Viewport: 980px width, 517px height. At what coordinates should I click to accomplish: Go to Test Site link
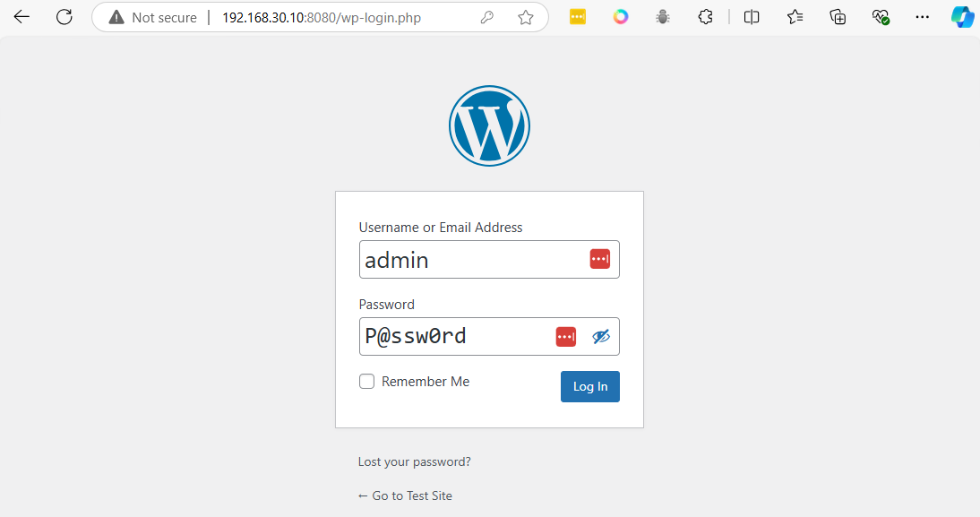(405, 495)
